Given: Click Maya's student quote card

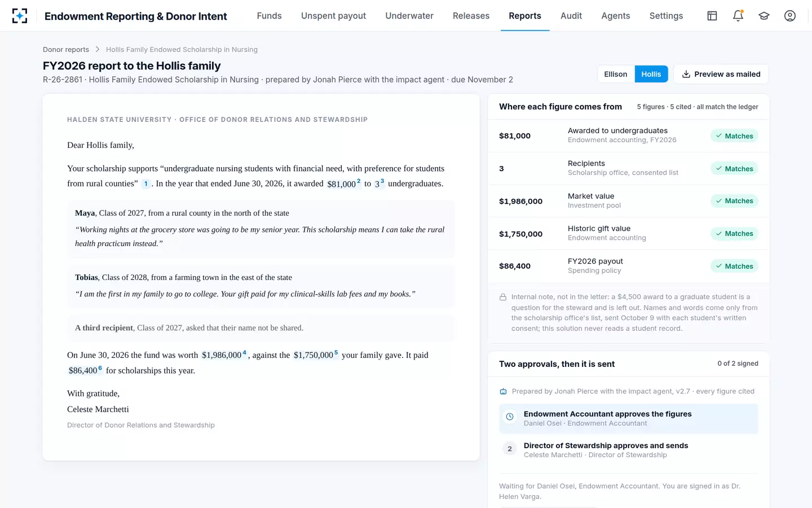Looking at the screenshot, I should pyautogui.click(x=261, y=229).
